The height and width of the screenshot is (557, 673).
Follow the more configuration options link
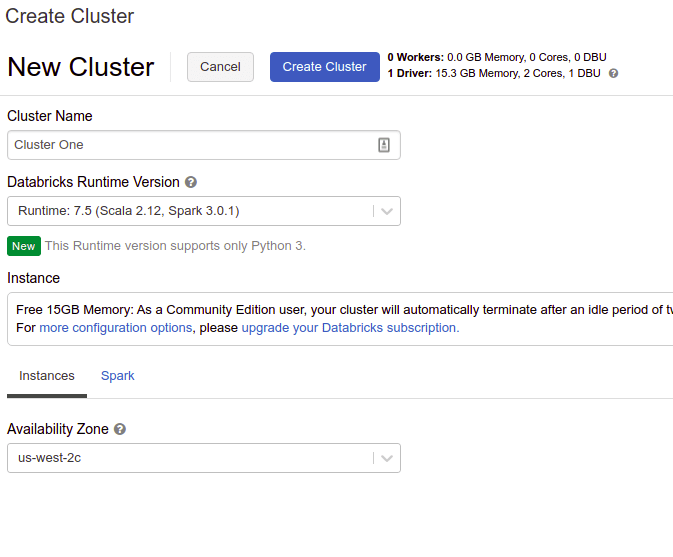click(116, 328)
